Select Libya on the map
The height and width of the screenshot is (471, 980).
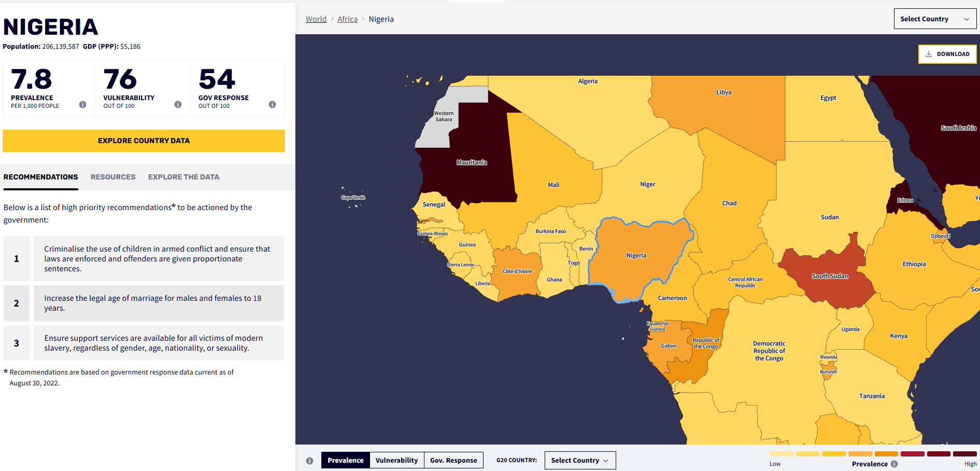723,92
